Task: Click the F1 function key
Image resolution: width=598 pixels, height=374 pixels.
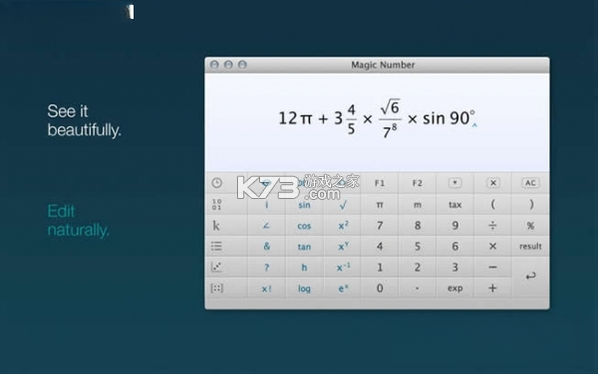Action: [x=379, y=183]
